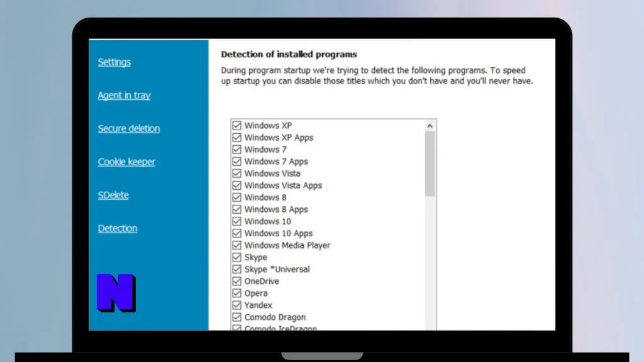Screen dimensions: 644x362
Task: Click the program list scroll up arrow
Action: (430, 126)
